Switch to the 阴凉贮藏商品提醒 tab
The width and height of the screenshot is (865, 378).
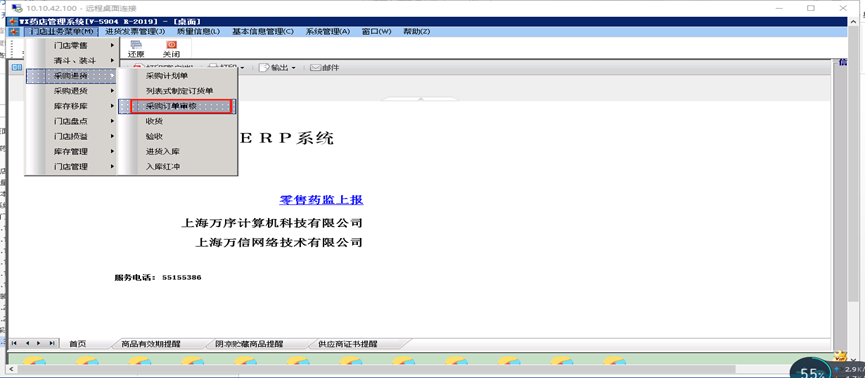click(249, 343)
